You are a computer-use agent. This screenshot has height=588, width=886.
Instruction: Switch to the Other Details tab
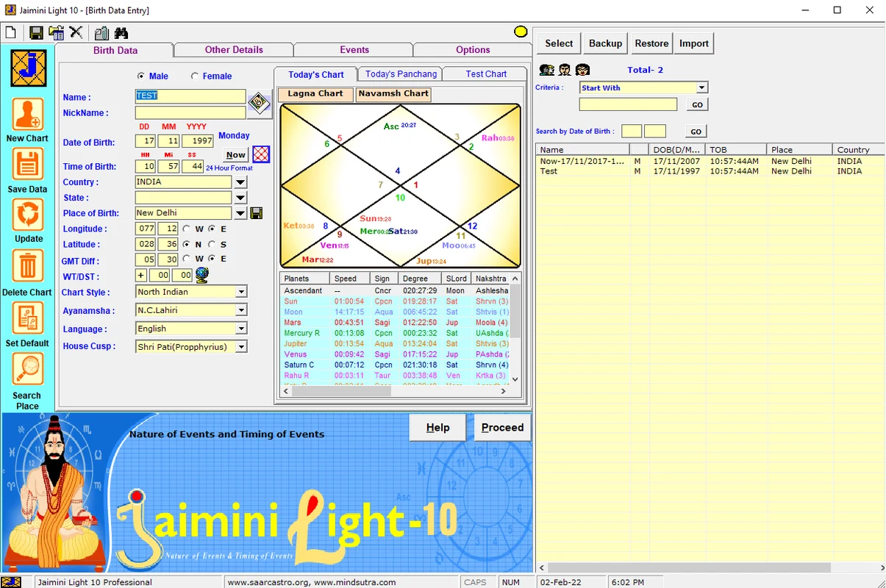pyautogui.click(x=234, y=50)
